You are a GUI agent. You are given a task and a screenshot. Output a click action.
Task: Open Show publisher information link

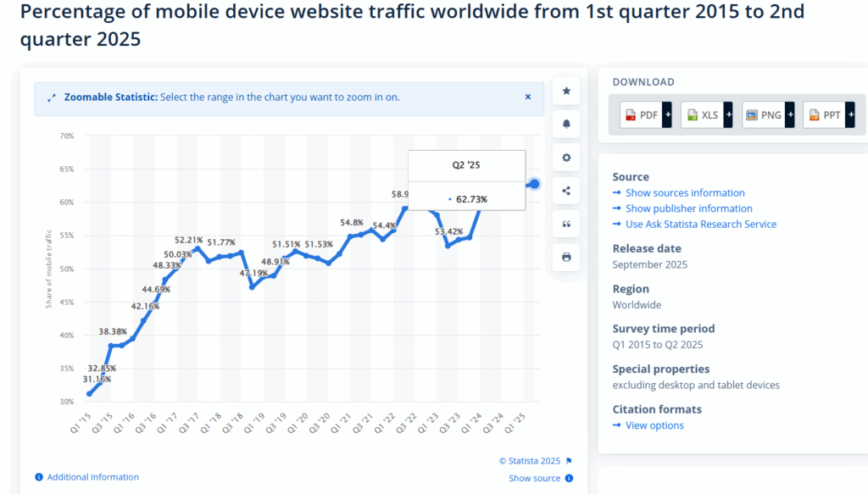pyautogui.click(x=688, y=208)
